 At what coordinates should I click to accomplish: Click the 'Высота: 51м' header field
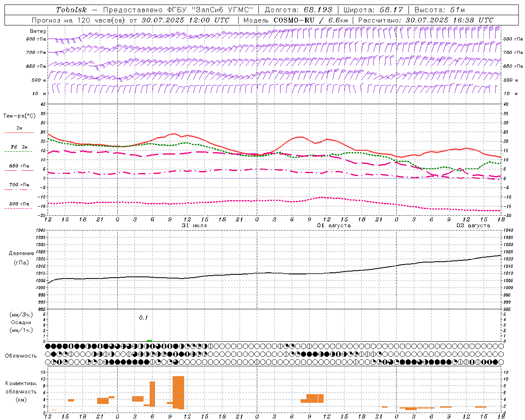(440, 10)
